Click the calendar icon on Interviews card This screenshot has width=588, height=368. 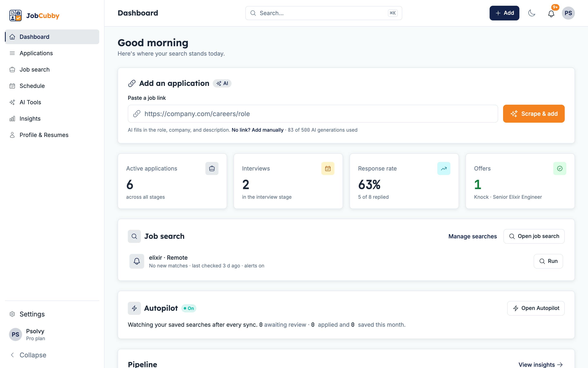[x=328, y=168]
